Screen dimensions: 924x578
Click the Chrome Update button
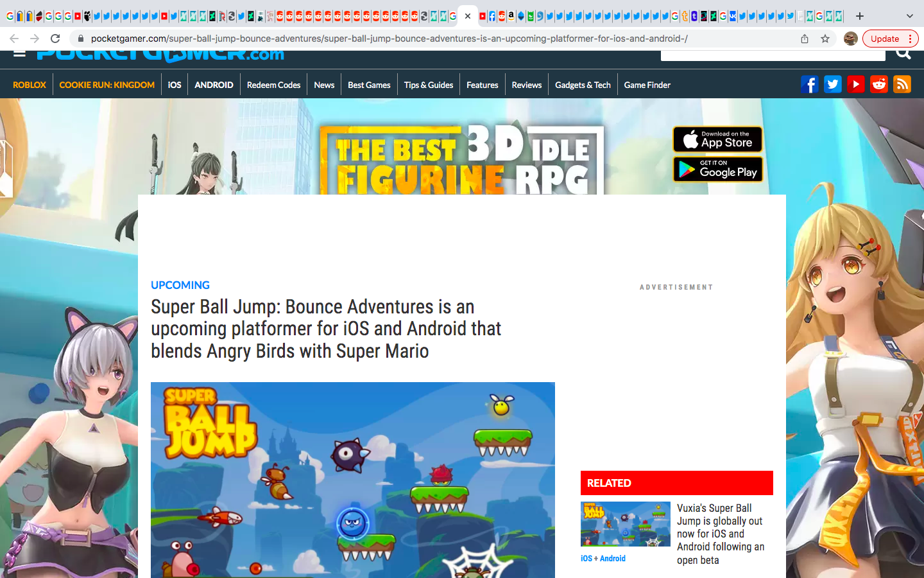885,39
